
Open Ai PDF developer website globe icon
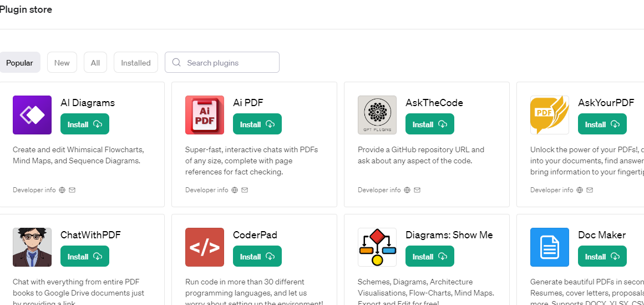coord(235,190)
